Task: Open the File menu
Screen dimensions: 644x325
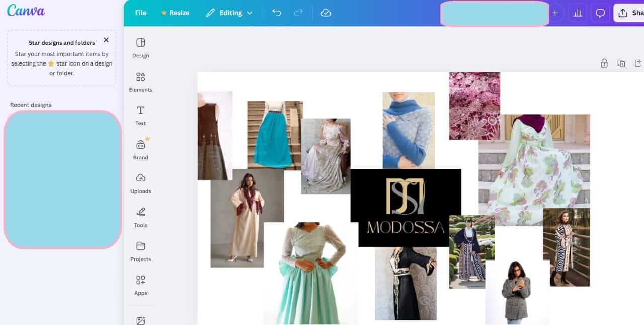Action: click(141, 13)
